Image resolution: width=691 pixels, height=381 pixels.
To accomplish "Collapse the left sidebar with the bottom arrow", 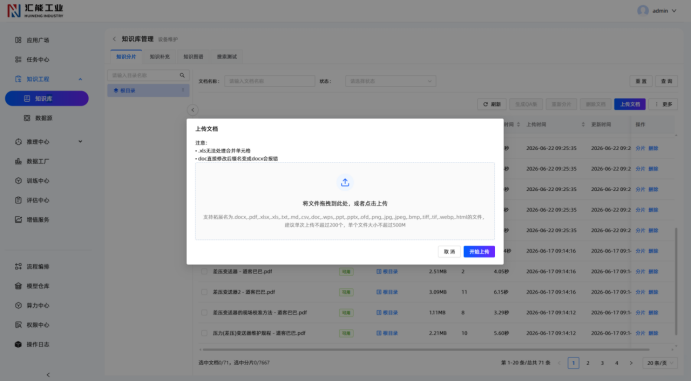I will pyautogui.click(x=48, y=375).
